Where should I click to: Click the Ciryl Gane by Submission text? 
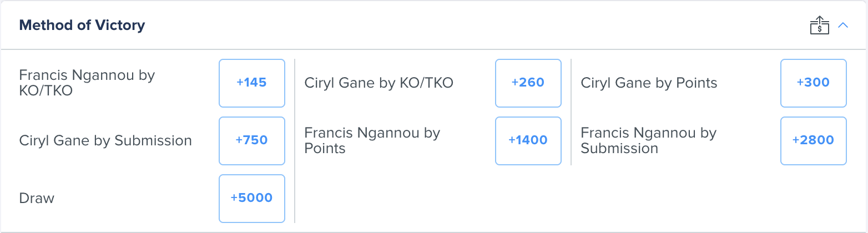(x=105, y=141)
